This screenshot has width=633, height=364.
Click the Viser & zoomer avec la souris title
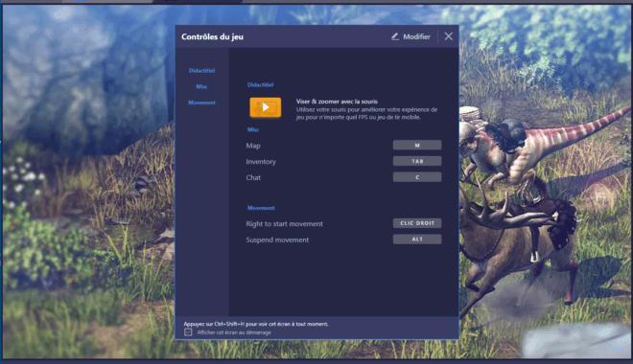pyautogui.click(x=337, y=102)
